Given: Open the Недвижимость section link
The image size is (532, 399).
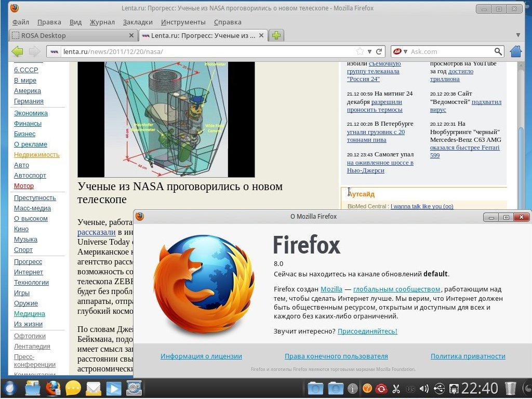Looking at the screenshot, I should point(37,155).
